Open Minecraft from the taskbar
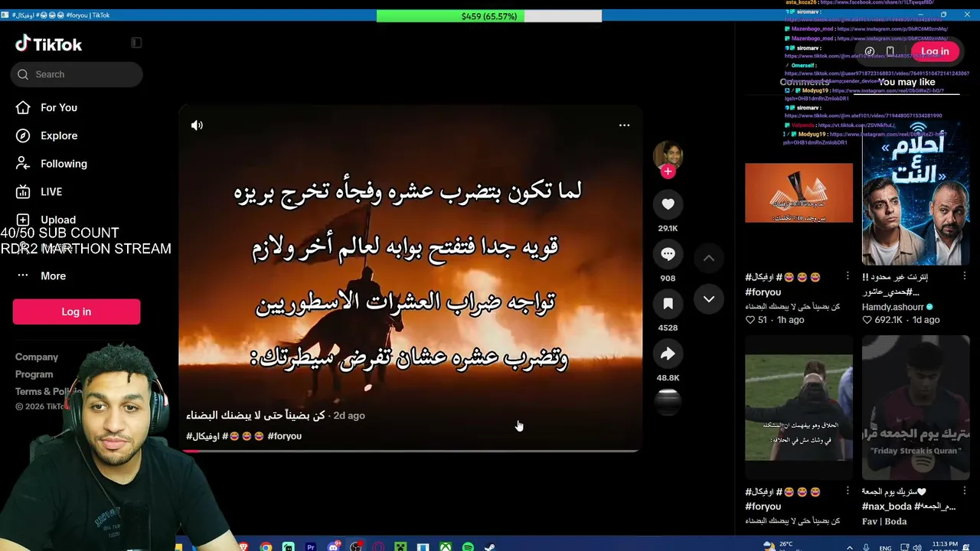Image resolution: width=980 pixels, height=551 pixels. (x=400, y=546)
